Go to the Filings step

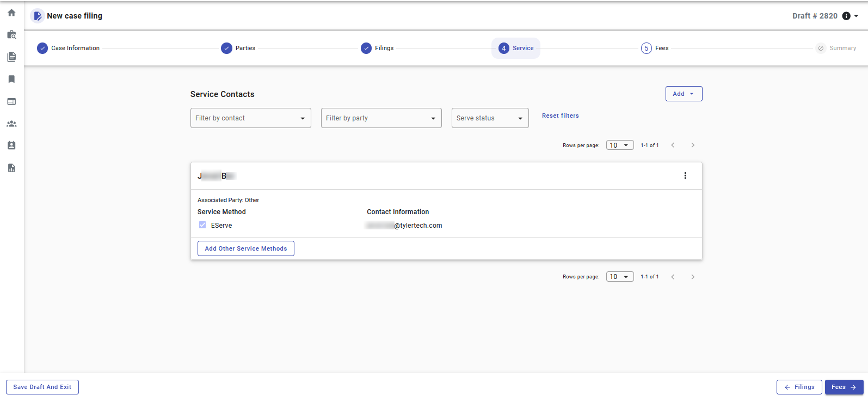[377, 48]
